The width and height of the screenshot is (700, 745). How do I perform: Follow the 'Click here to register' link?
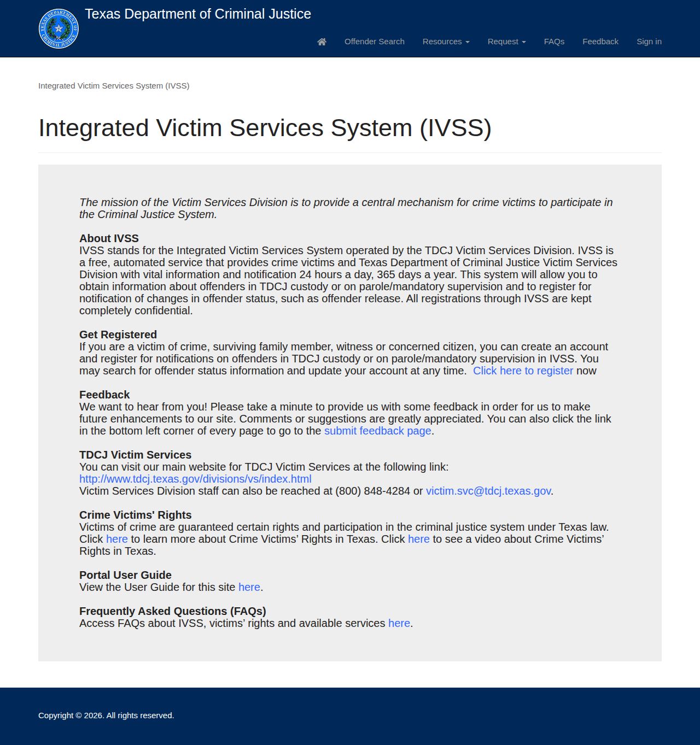[x=523, y=371]
